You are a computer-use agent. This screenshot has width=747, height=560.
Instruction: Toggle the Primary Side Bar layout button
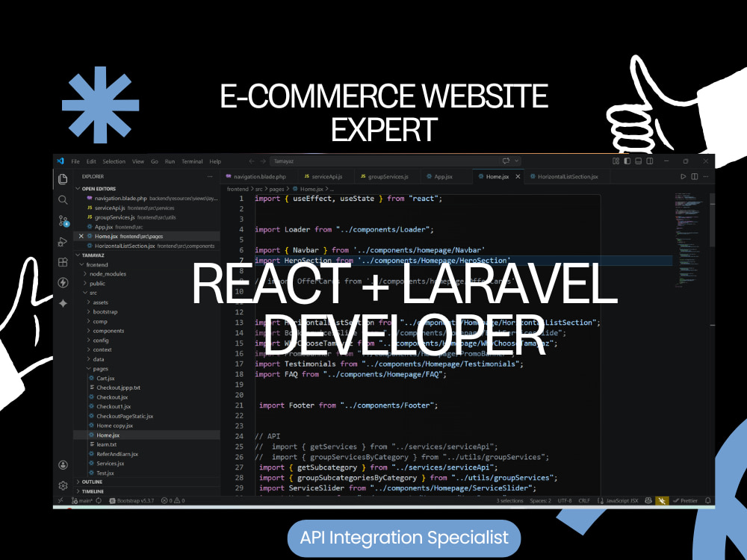tap(627, 161)
